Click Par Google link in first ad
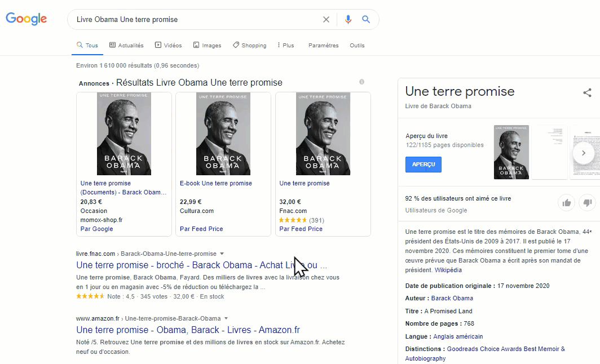600x364 pixels. (x=96, y=229)
